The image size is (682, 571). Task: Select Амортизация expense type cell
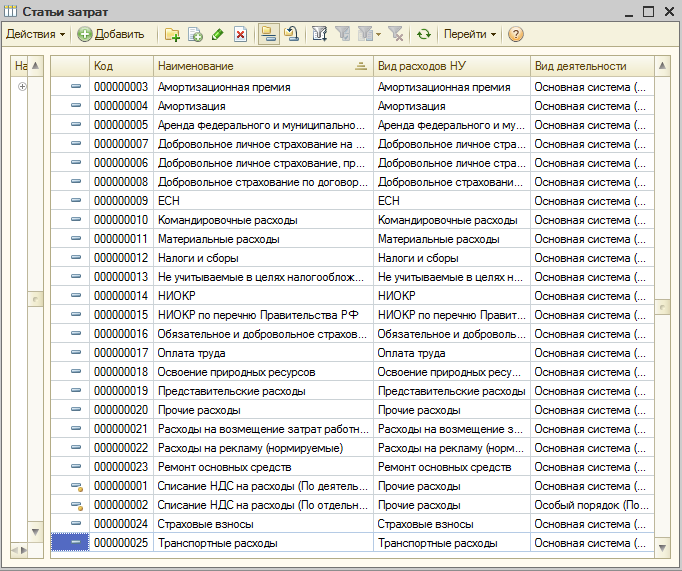(451, 106)
